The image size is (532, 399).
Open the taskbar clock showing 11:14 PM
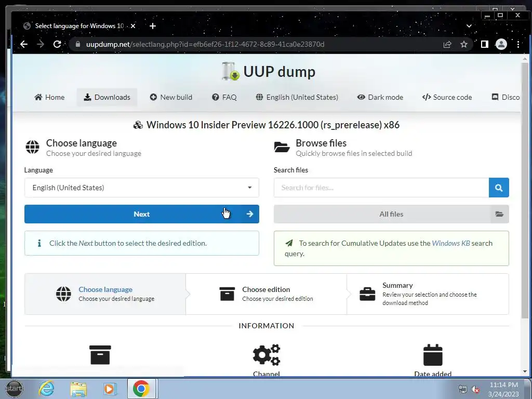click(504, 389)
